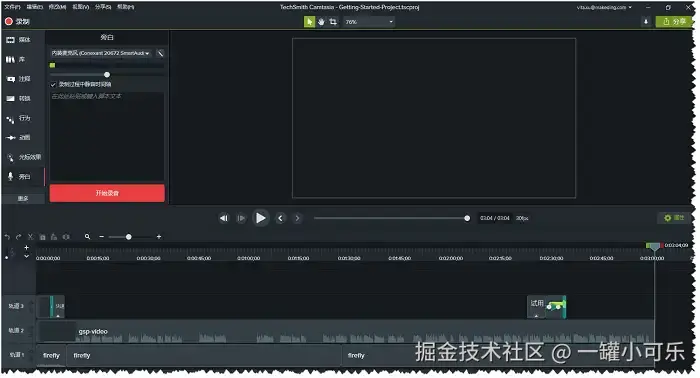Activate the crop tool above canvas
The image size is (700, 378).
(x=333, y=21)
